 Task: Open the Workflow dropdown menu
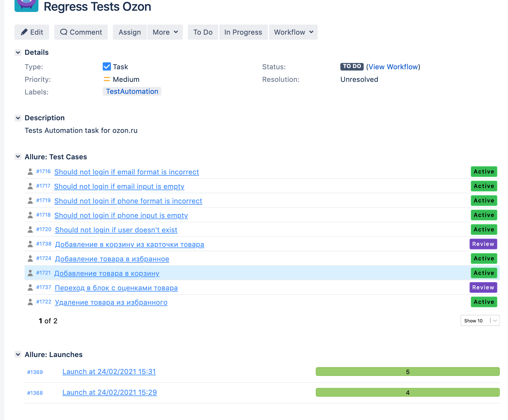click(x=293, y=32)
